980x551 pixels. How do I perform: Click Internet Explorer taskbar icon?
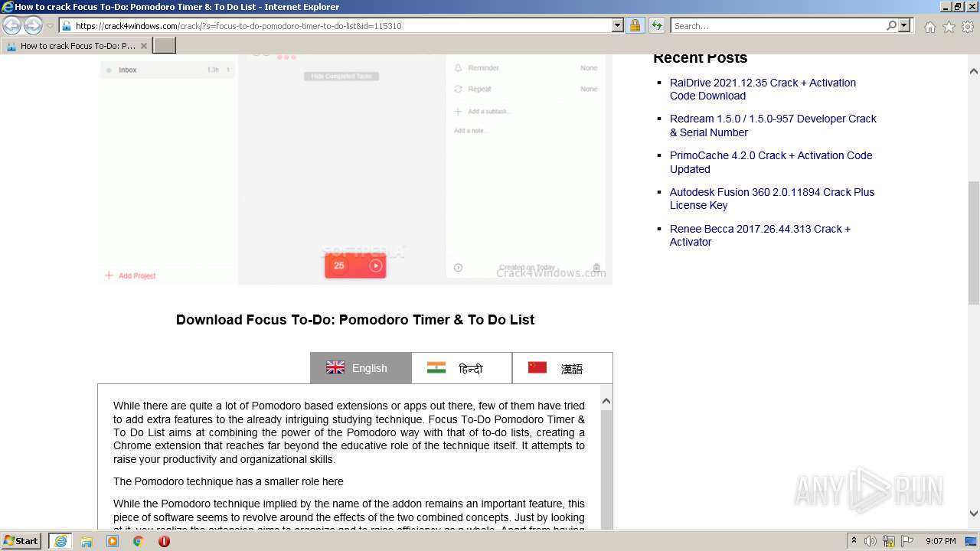point(60,541)
